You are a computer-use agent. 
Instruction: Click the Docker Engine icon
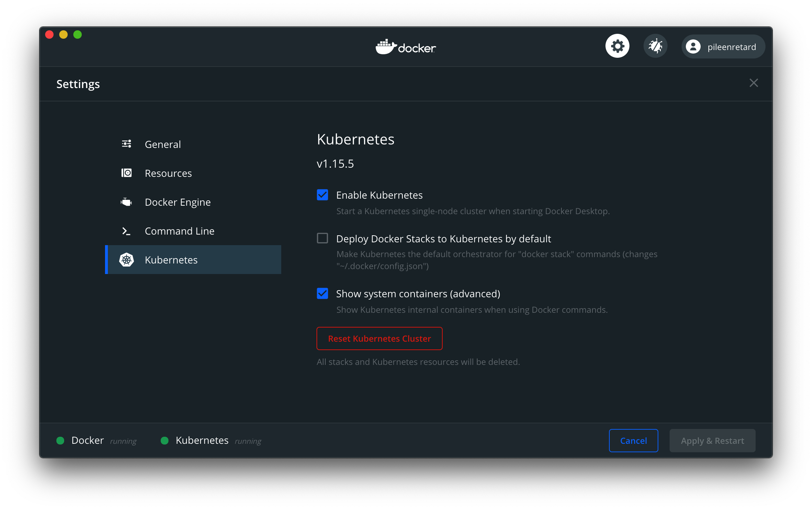coord(126,202)
